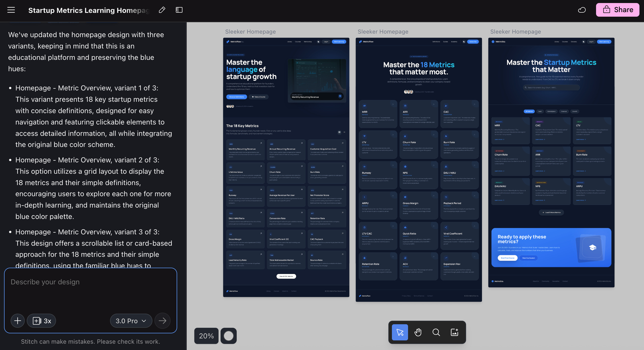This screenshot has height=350, width=644.
Task: Open the hamburger main menu
Action: (11, 10)
